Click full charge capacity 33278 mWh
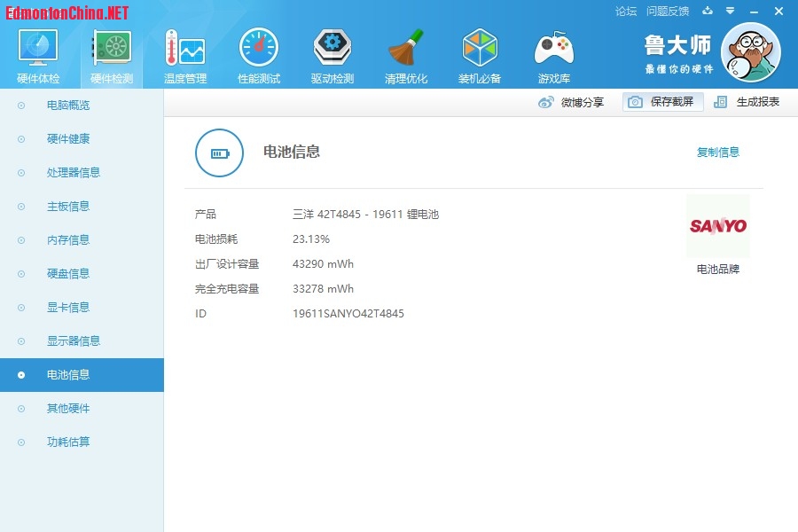798x532 pixels. tap(323, 289)
